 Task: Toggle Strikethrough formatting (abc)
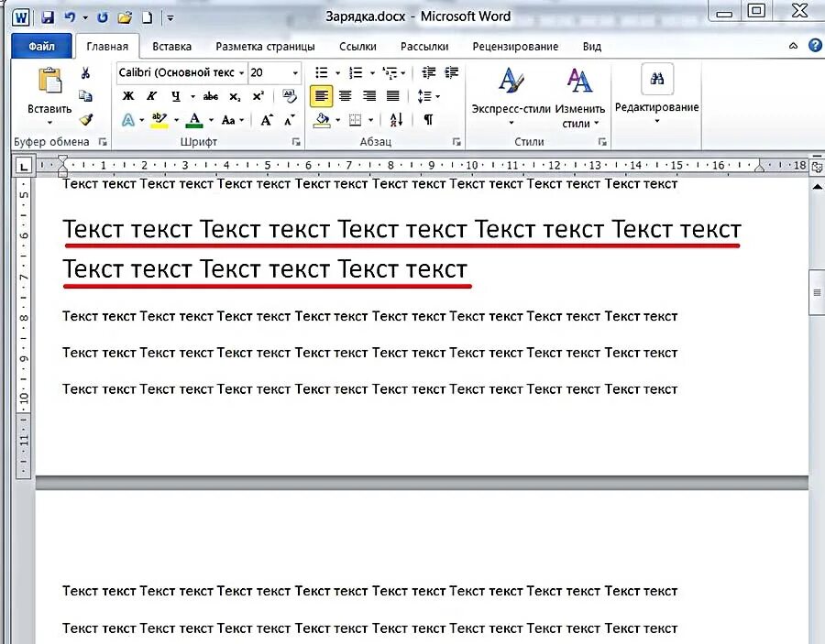click(x=211, y=95)
